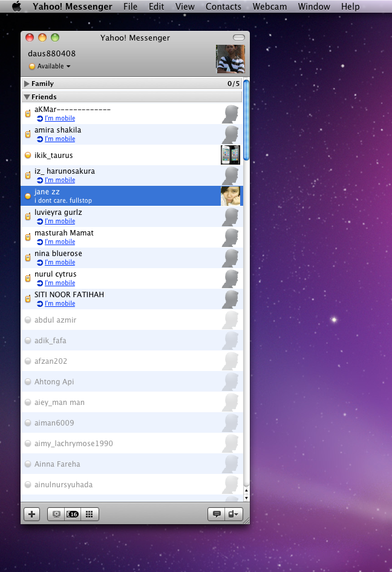
Task: Click ikik_taurus yellow online status icon
Action: click(x=28, y=155)
